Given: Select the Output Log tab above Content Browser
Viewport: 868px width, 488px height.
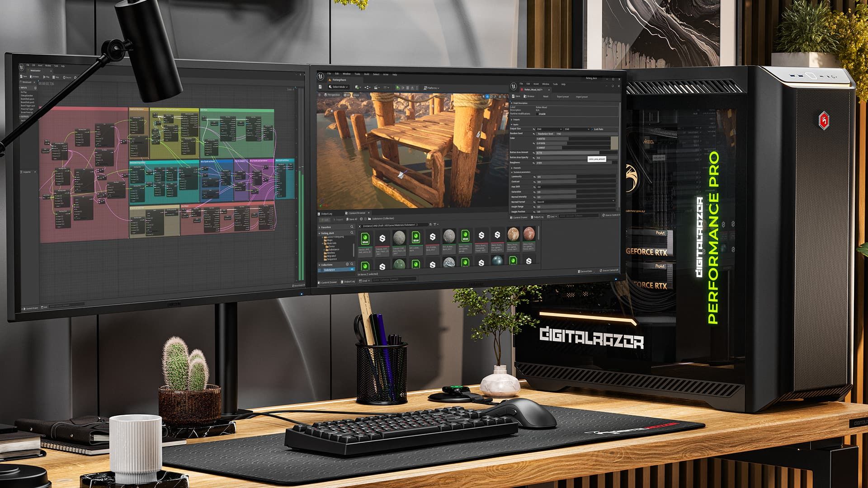Looking at the screenshot, I should click(325, 214).
